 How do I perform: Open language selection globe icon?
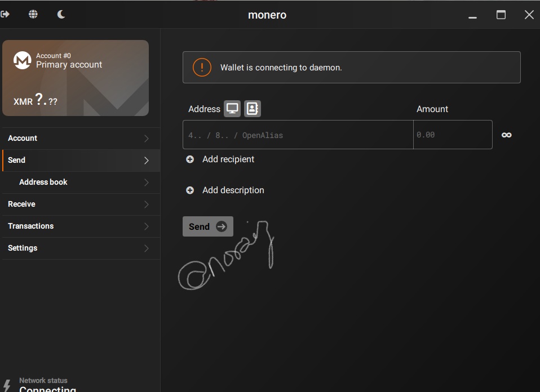33,14
